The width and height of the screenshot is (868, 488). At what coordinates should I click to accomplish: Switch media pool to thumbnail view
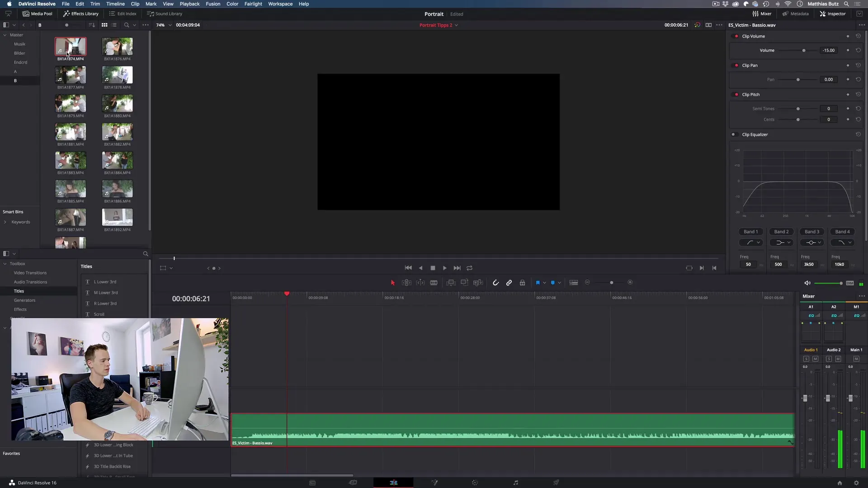click(104, 25)
